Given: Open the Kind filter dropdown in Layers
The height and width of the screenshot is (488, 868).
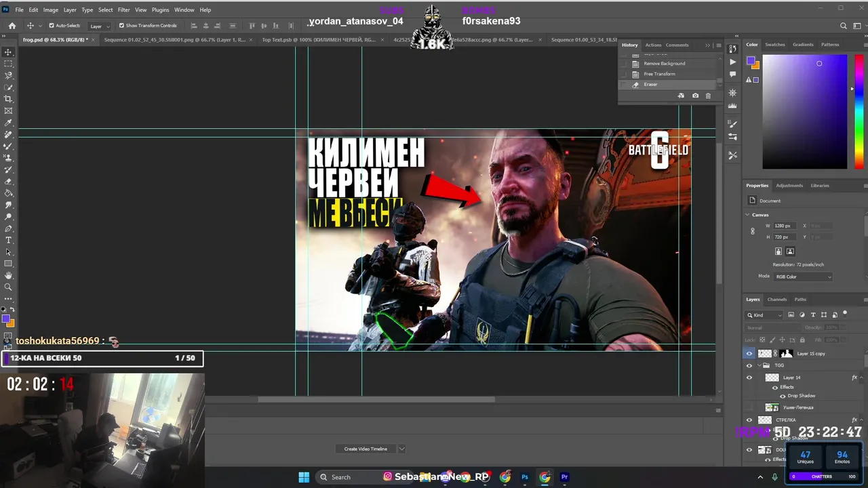Looking at the screenshot, I should click(x=765, y=315).
